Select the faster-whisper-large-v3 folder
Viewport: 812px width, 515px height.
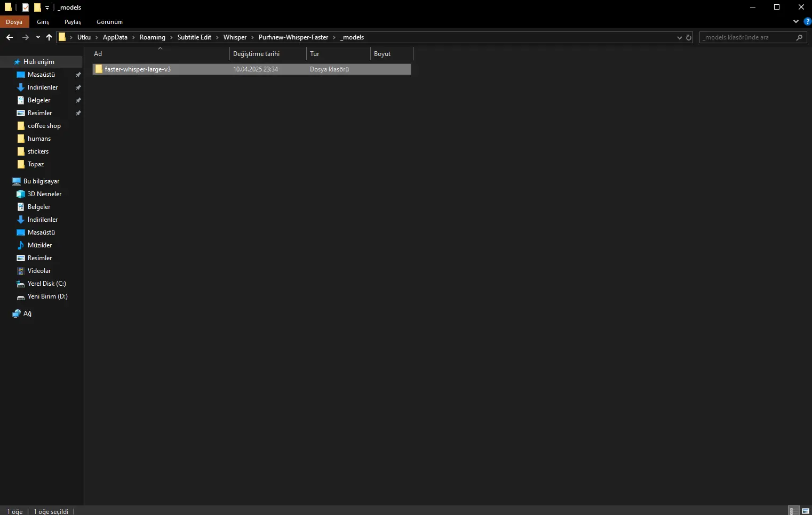coord(252,69)
